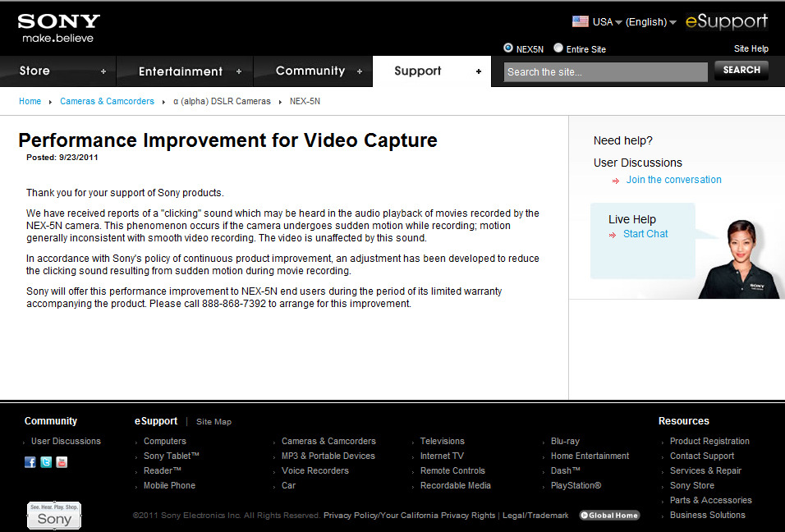Expand the Community menu plus sign
The image size is (785, 532).
360,71
